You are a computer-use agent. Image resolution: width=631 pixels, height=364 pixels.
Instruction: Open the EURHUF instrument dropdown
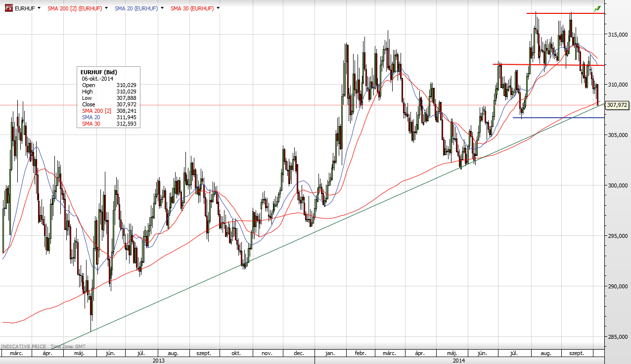coord(39,8)
